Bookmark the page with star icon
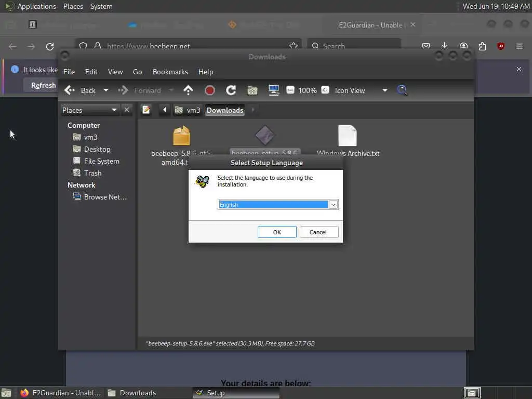This screenshot has width=532, height=399. (294, 46)
